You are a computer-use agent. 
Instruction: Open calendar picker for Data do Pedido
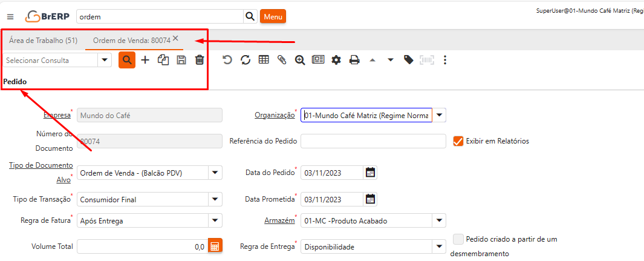[x=371, y=173]
